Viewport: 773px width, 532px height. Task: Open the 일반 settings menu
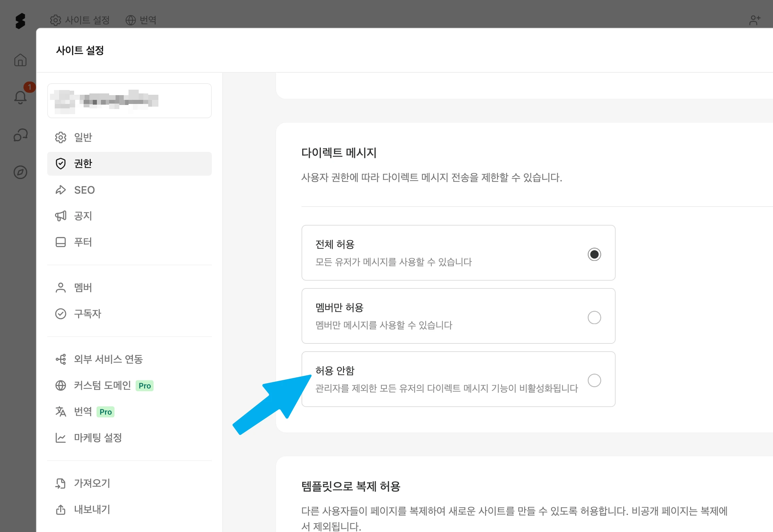coord(83,137)
